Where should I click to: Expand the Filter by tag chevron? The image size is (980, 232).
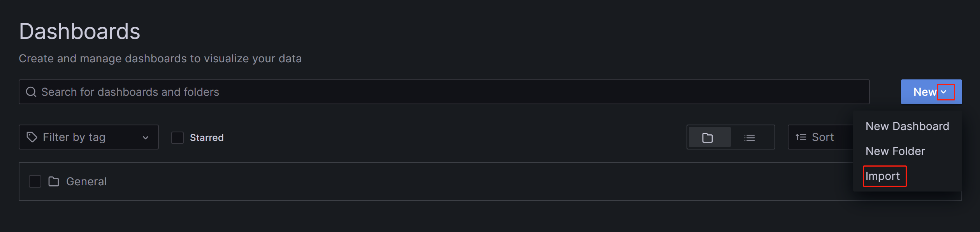click(x=146, y=137)
